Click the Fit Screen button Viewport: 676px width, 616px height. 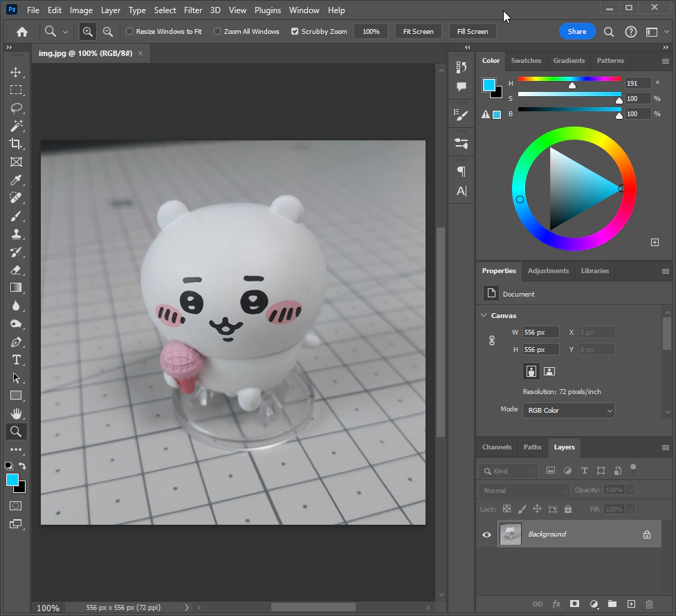[x=418, y=31]
